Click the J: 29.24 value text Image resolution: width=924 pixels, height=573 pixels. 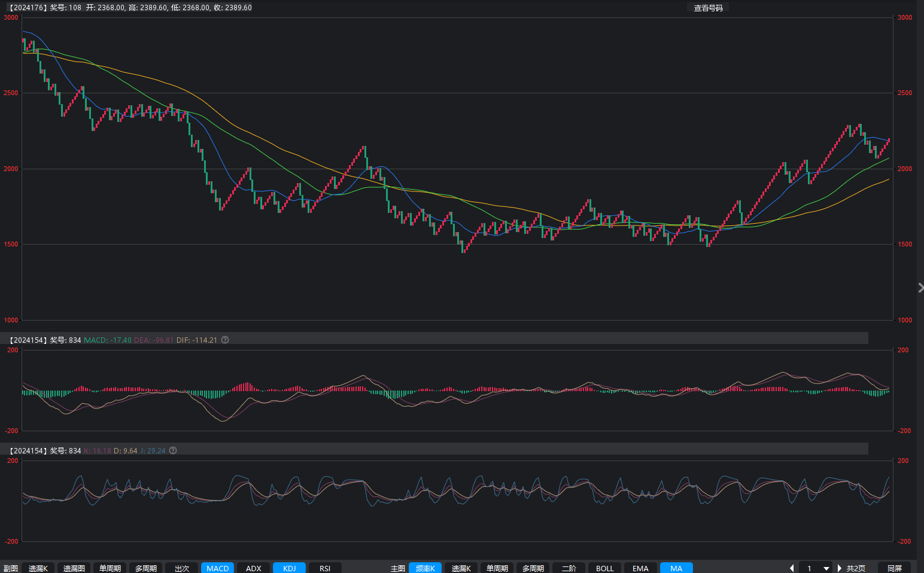pyautogui.click(x=153, y=450)
